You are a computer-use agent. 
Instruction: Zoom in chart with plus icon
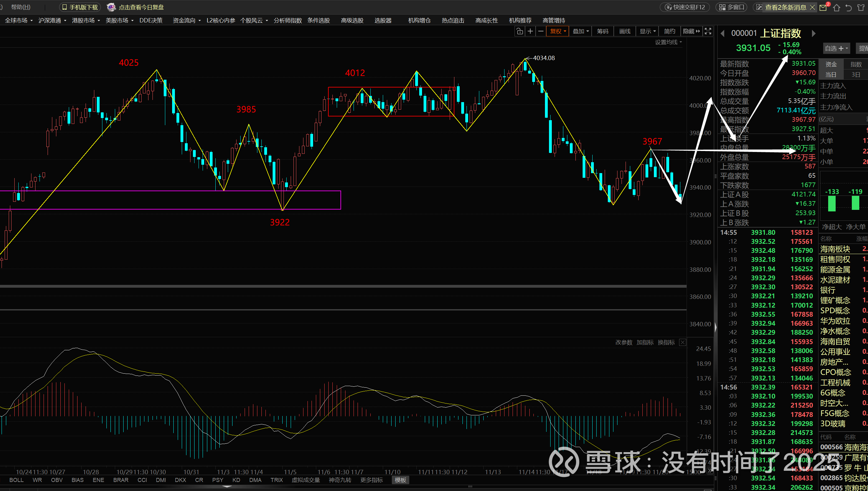pos(530,31)
